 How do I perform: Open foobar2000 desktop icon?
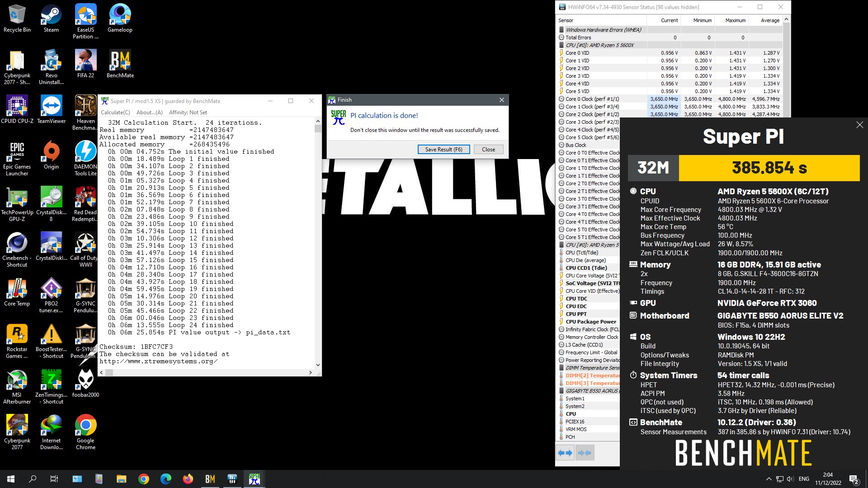[85, 384]
